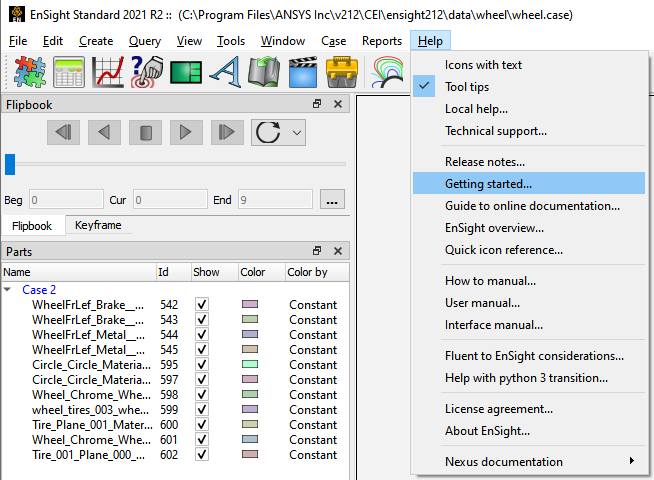Open the loop mode dropdown arrow
This screenshot has width=654, height=480.
coord(297,133)
